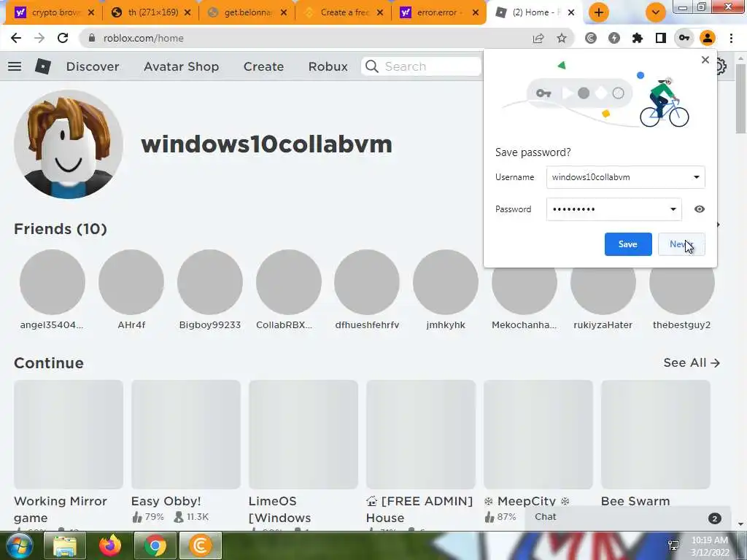747x560 pixels.
Task: Open friend AHr4f's avatar
Action: [131, 282]
